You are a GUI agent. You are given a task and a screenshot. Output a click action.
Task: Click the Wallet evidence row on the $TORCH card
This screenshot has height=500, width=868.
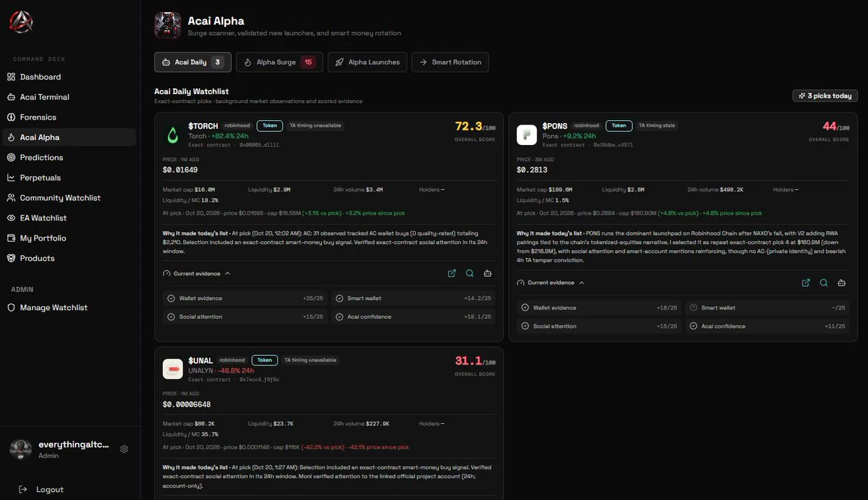[245, 299]
